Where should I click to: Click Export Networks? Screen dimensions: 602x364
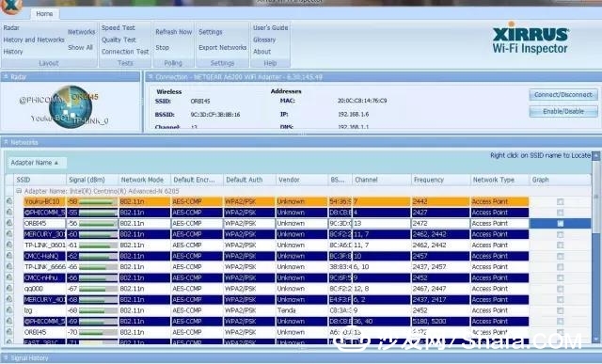coord(223,47)
